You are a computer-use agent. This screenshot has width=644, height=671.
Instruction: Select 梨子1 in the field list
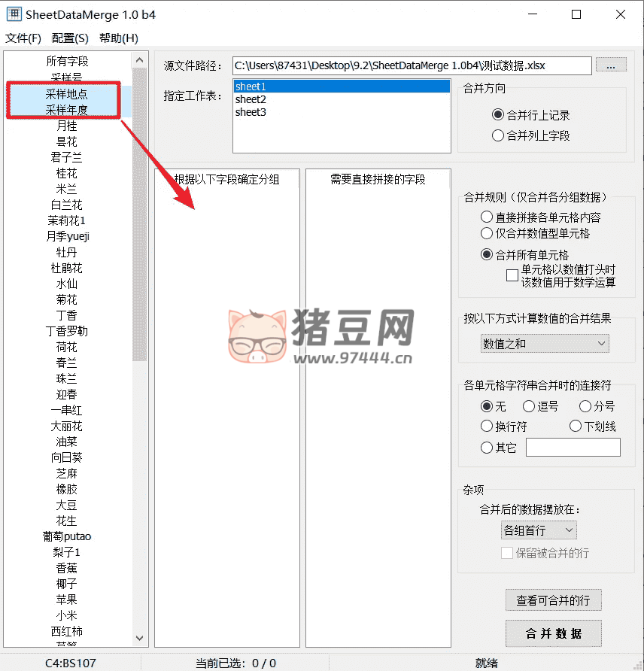(67, 552)
